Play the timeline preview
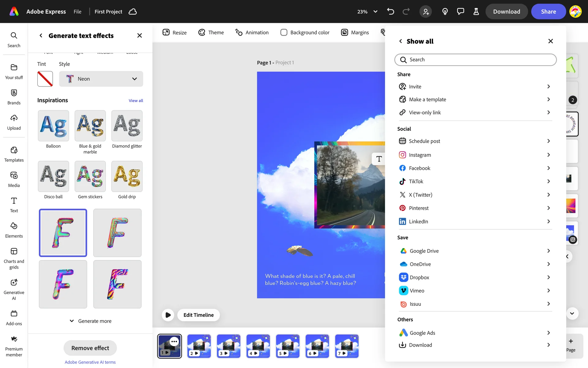588x368 pixels. point(168,315)
